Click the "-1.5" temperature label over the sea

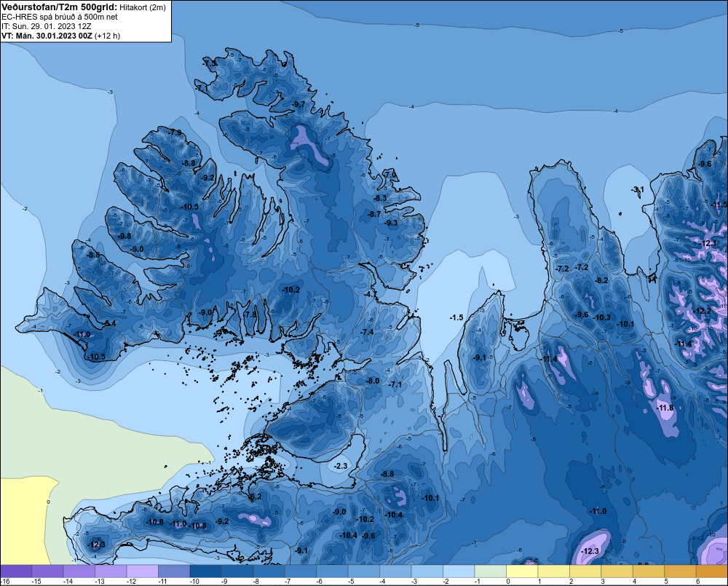tap(456, 317)
